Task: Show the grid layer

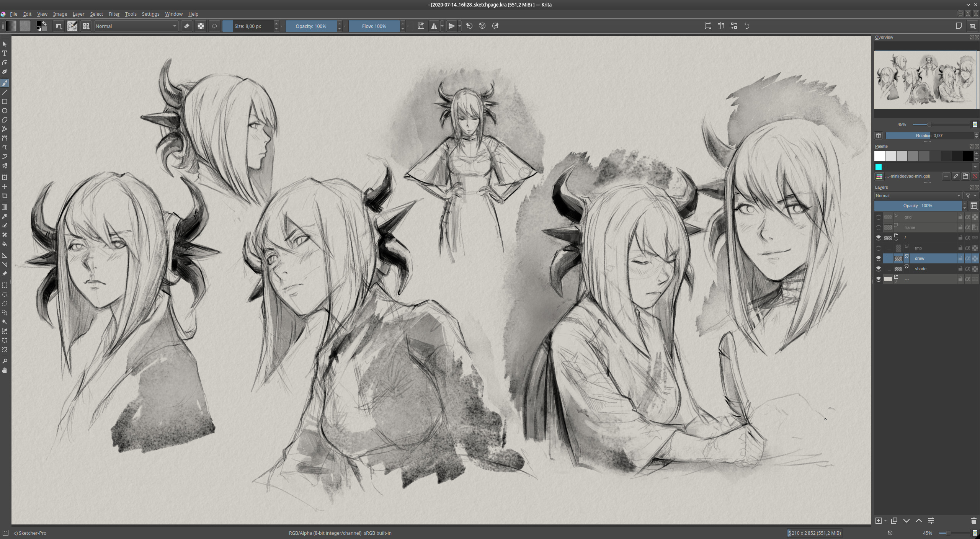Action: click(879, 217)
